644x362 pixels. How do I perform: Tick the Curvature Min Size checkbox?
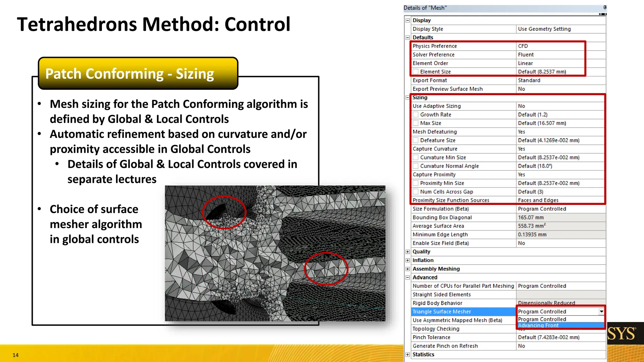[x=416, y=157]
